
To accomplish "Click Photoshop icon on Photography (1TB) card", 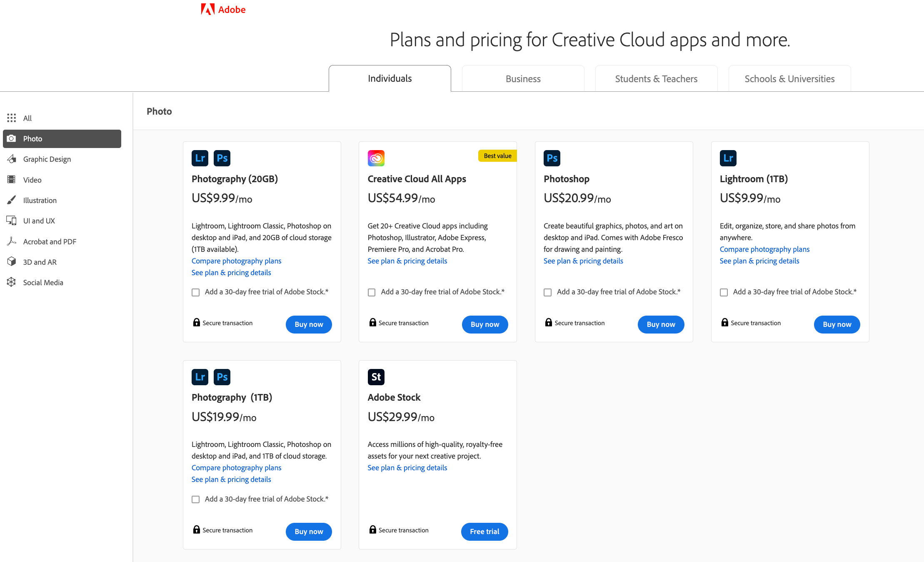I will tap(222, 377).
